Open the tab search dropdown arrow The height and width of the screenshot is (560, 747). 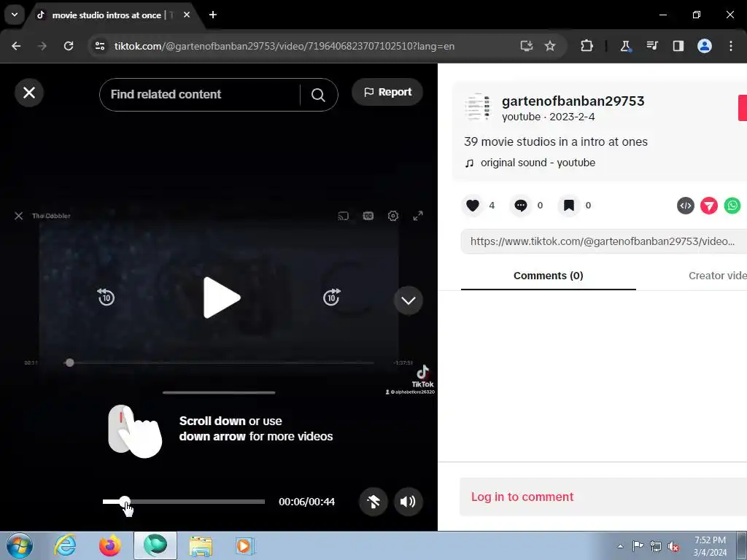click(15, 15)
